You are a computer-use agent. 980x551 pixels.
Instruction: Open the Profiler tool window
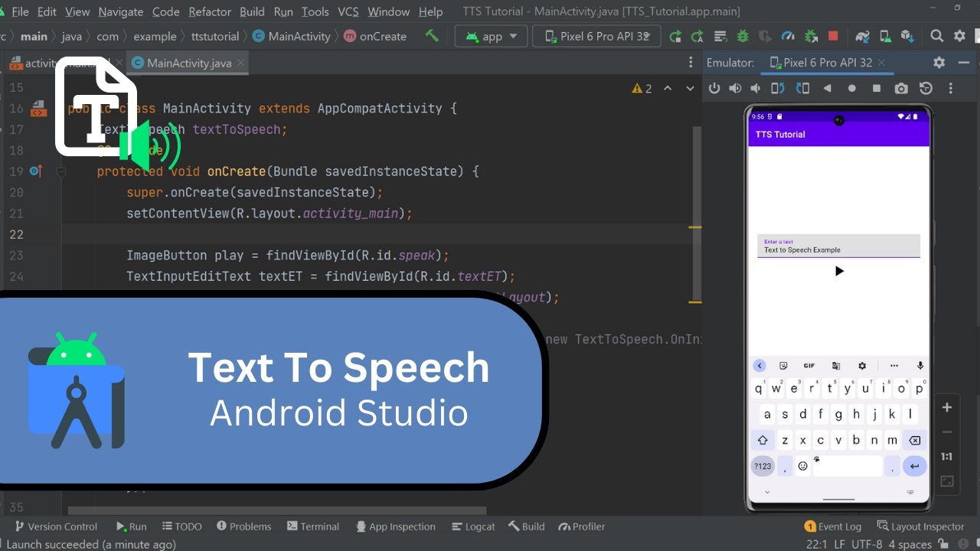point(582,527)
